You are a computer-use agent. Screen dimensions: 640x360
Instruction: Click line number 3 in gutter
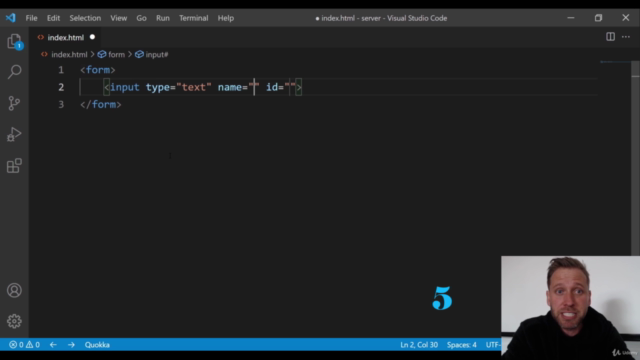61,104
